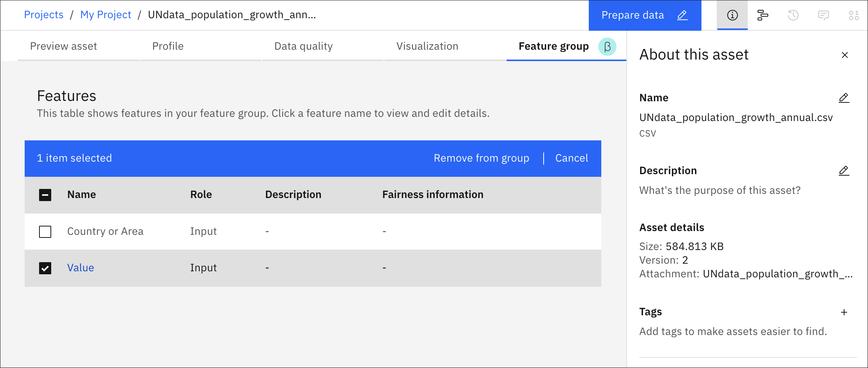The width and height of the screenshot is (868, 368).
Task: Edit the asset name pencil icon
Action: point(844,98)
